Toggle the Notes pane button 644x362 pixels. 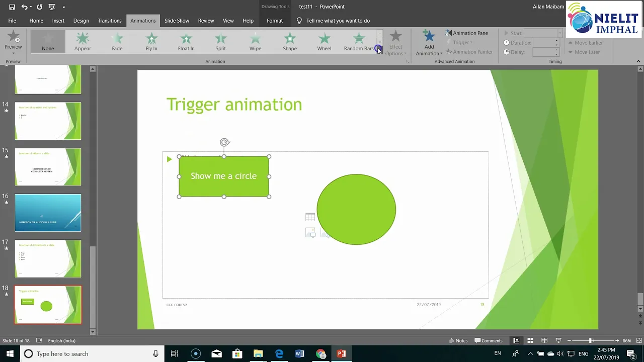(x=458, y=340)
